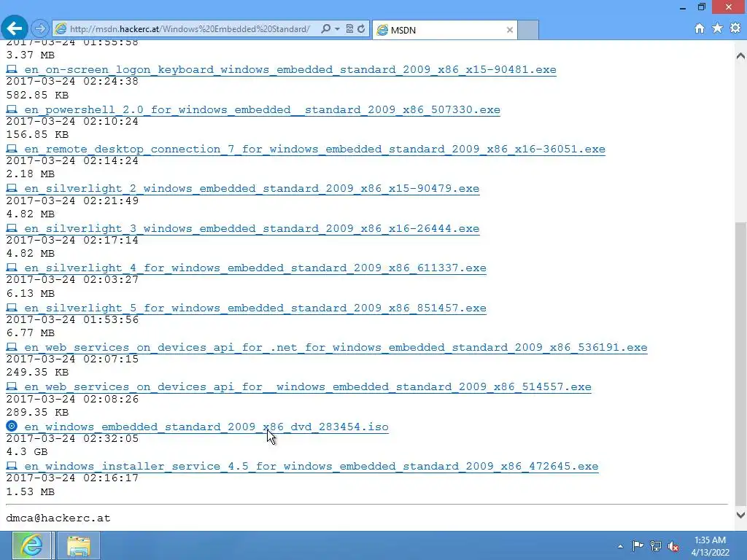Click the 2017-03-24 02:32:05 timestamp
Screen dimensions: 747x560
(72, 438)
